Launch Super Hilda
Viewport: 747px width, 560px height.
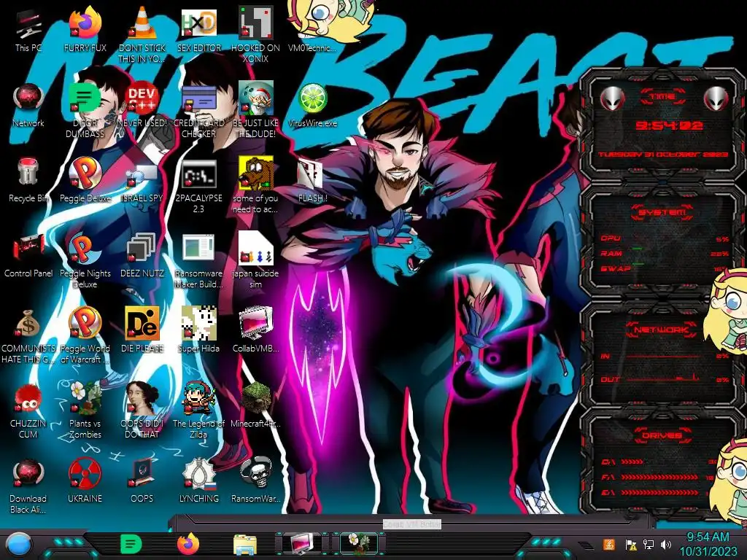pyautogui.click(x=198, y=323)
